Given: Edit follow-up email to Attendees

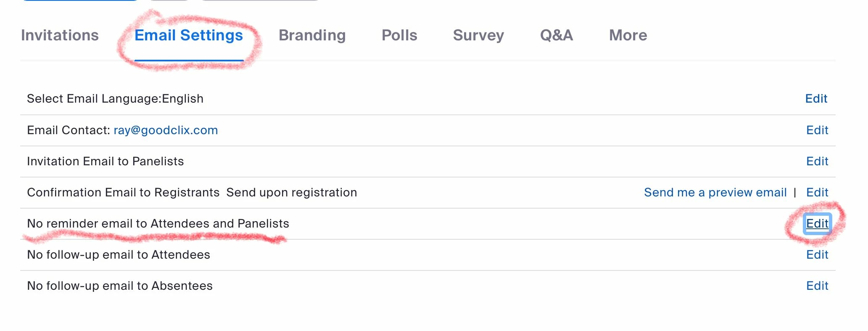Looking at the screenshot, I should pos(817,254).
